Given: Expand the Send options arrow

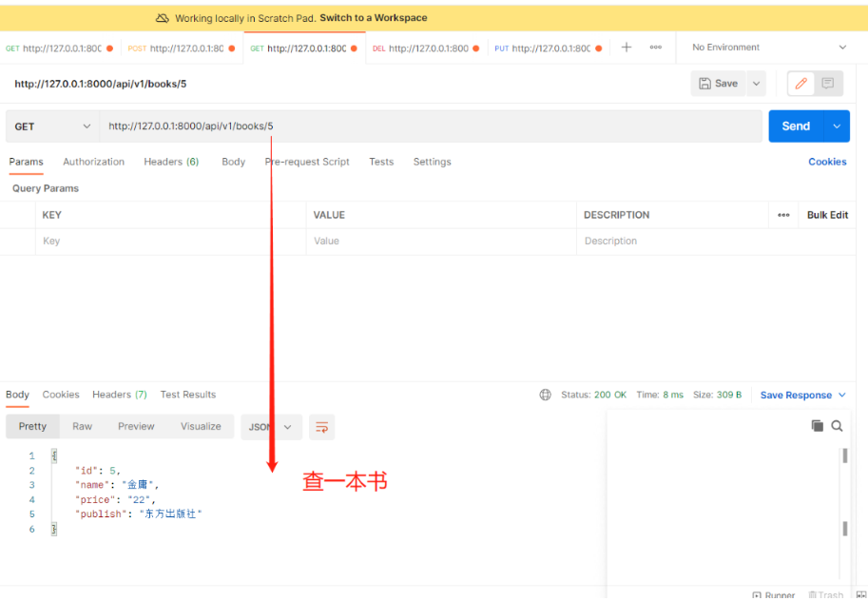Looking at the screenshot, I should pos(837,126).
